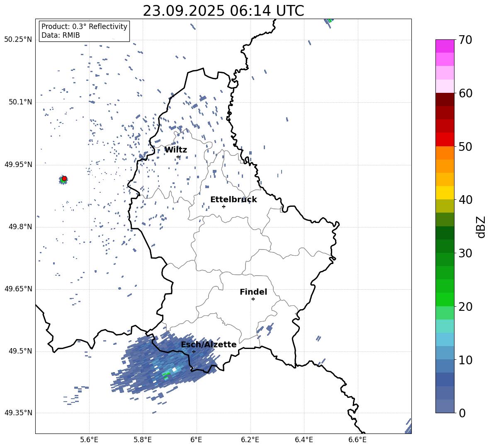Screen dimensions: 491x448
Task: Pick the turquoise colorbar swatch below 20
Action: click(445, 326)
